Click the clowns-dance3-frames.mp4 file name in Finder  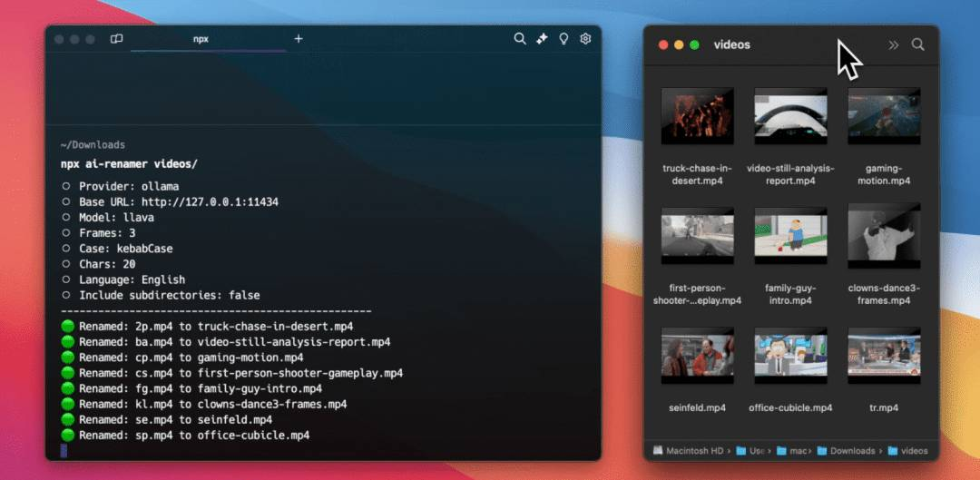tap(884, 294)
